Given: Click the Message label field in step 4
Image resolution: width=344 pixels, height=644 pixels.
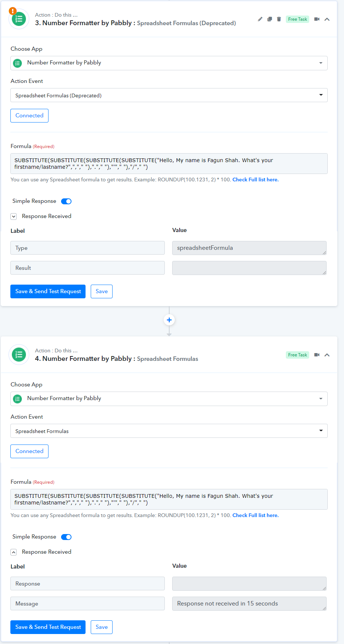Looking at the screenshot, I should pos(87,604).
